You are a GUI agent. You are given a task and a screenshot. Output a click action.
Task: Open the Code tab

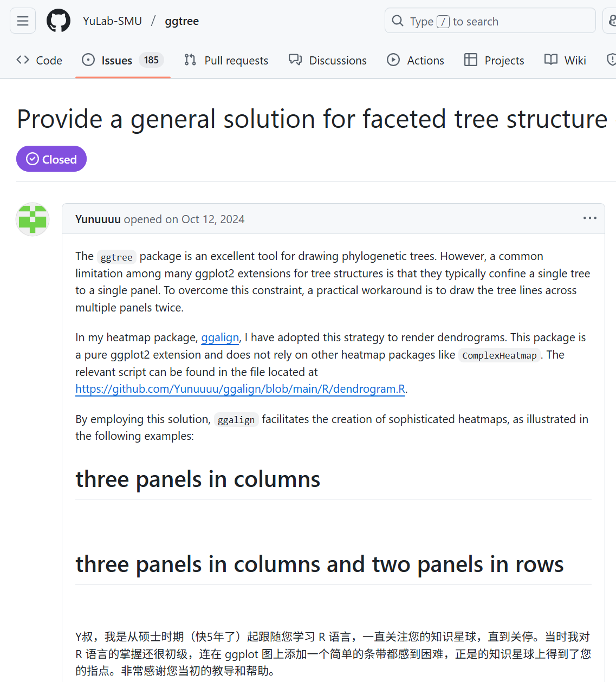[40, 60]
